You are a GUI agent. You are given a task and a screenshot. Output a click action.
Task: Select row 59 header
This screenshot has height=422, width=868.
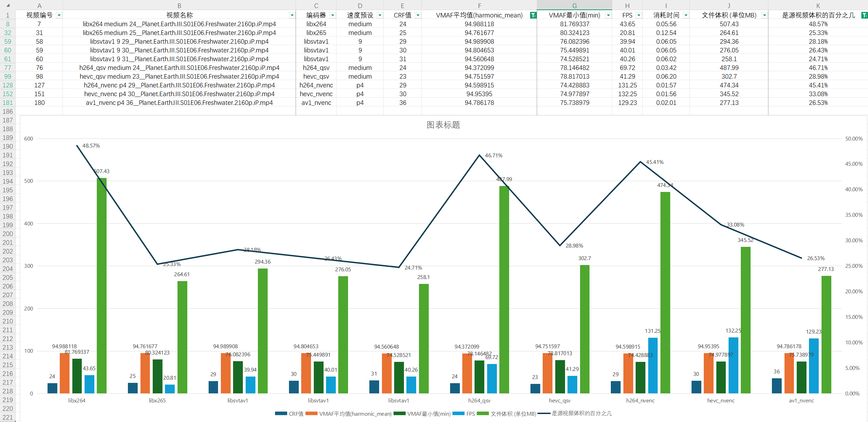click(8, 41)
